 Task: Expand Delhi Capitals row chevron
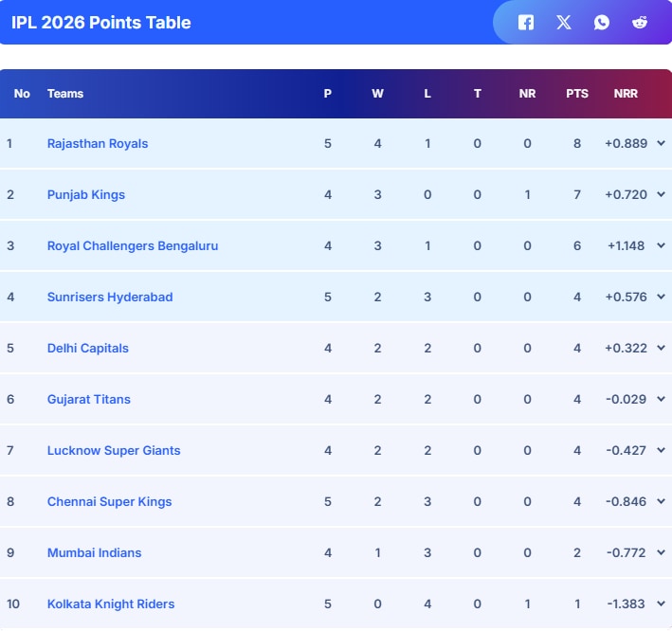click(x=661, y=349)
